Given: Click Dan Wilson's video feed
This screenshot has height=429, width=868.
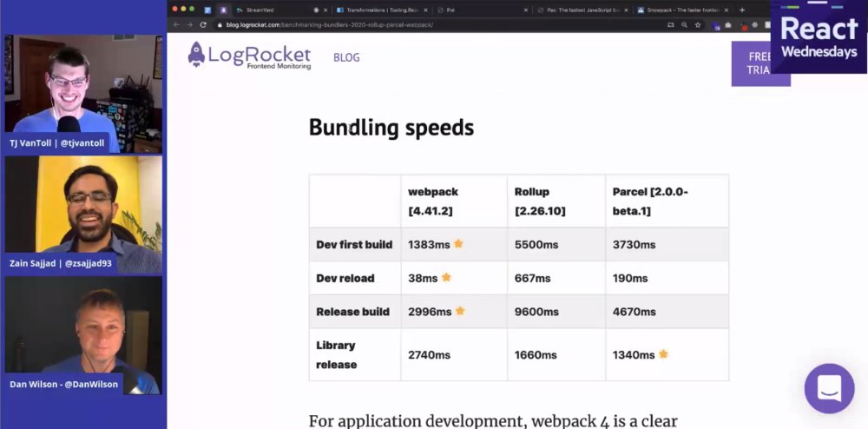Looking at the screenshot, I should 83,335.
